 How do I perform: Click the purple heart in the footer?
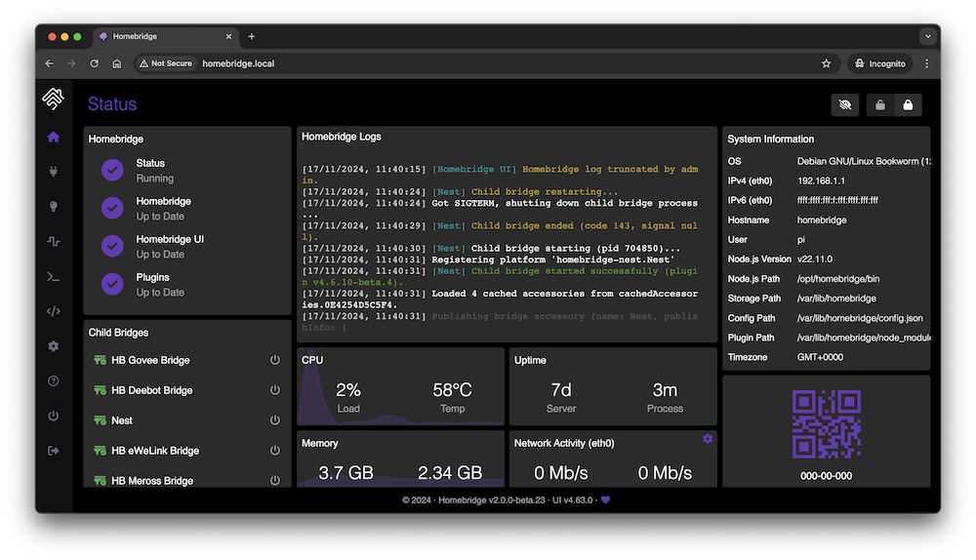(606, 500)
